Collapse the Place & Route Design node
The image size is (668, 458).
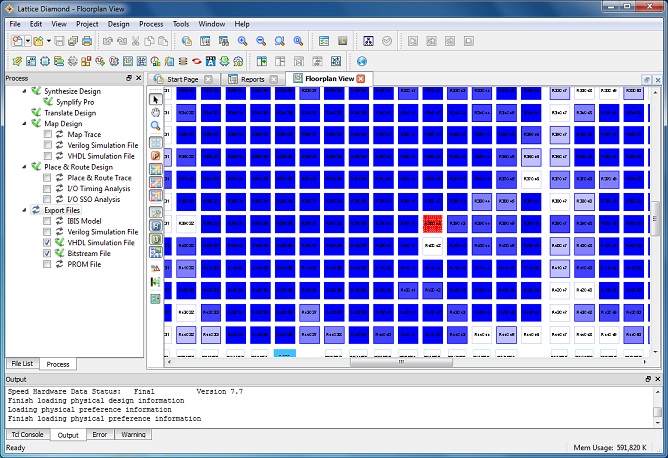click(x=24, y=167)
